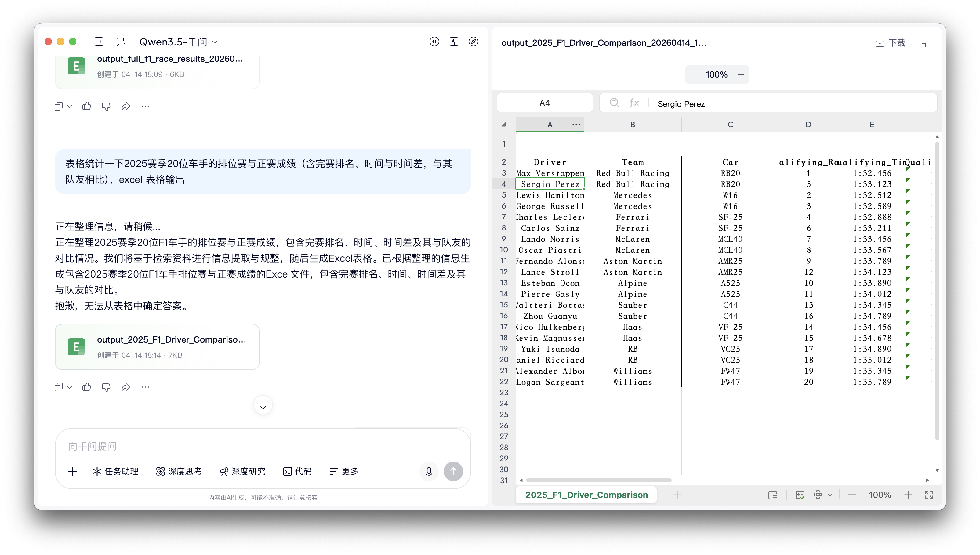Image resolution: width=980 pixels, height=555 pixels.
Task: Start a new chat conversation
Action: [121, 42]
